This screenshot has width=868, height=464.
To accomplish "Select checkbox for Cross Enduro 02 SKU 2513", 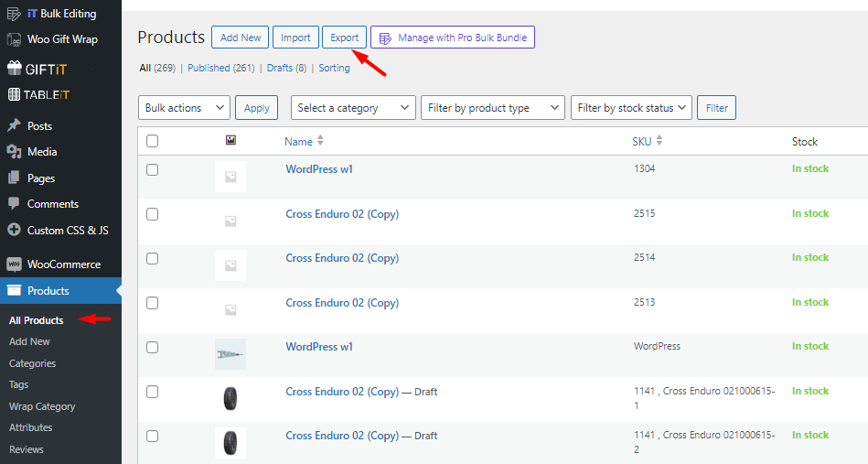I will tap(152, 303).
